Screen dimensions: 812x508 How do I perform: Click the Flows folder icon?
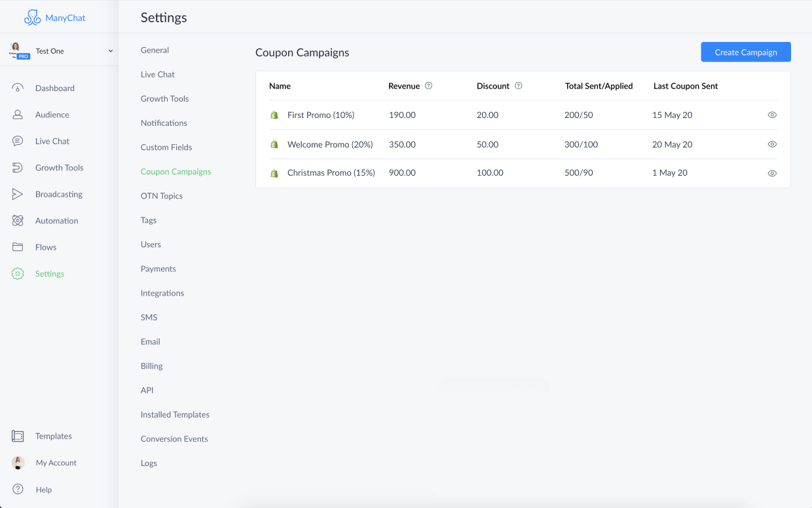pos(18,247)
